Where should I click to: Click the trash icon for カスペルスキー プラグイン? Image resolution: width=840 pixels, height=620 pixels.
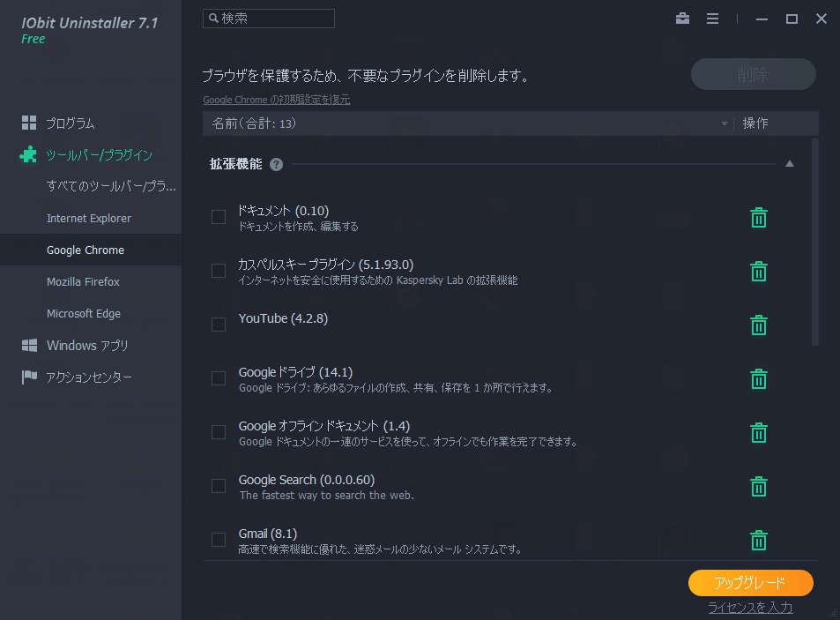pos(759,271)
